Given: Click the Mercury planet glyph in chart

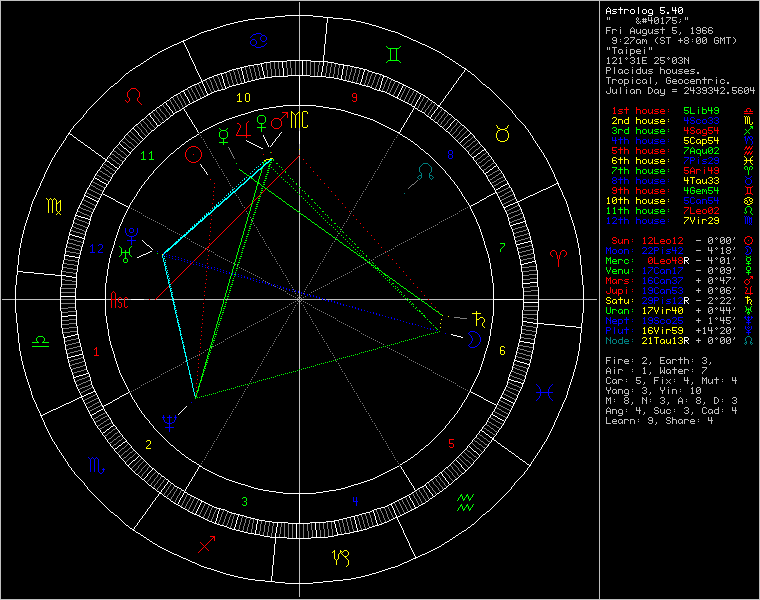Looking at the screenshot, I should (x=223, y=137).
